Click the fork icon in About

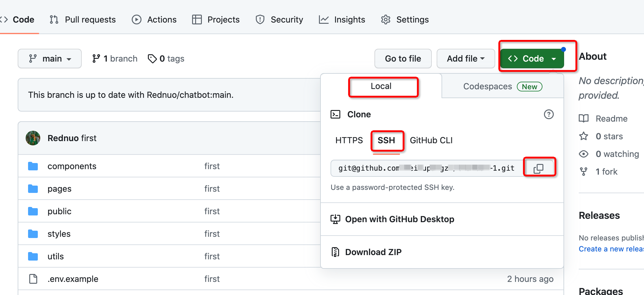(x=584, y=172)
